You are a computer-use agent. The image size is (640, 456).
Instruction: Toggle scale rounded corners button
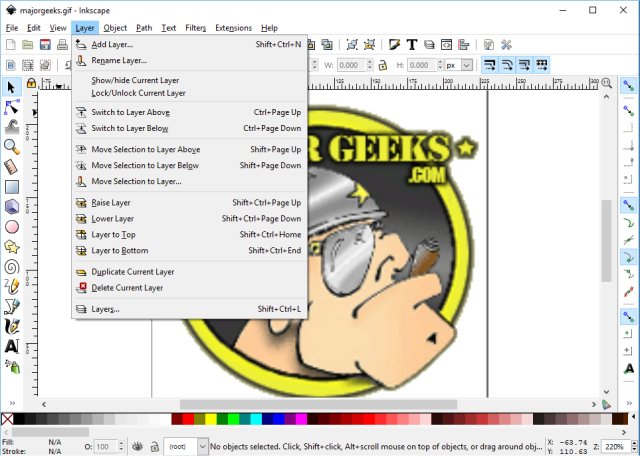click(x=507, y=65)
